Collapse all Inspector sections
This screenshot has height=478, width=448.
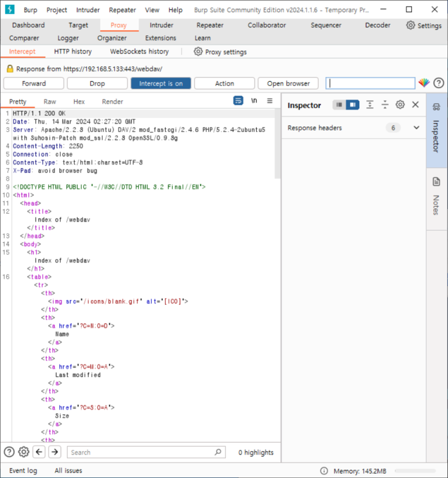coord(385,105)
